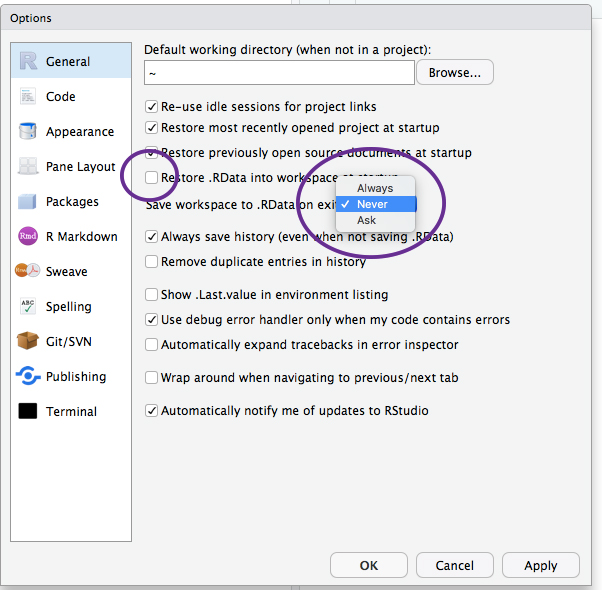Choose Always from save workspace dropdown
Screen dimensions: 602x590
point(375,188)
